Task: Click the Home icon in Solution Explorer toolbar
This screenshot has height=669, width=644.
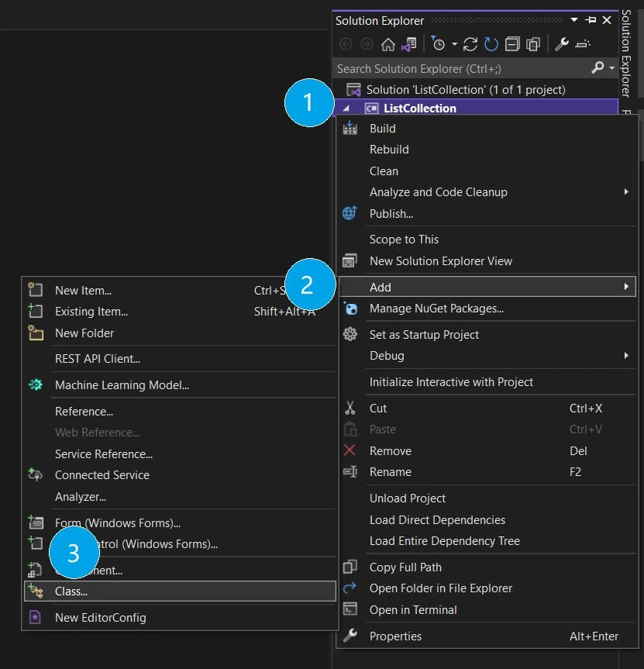Action: click(x=387, y=44)
